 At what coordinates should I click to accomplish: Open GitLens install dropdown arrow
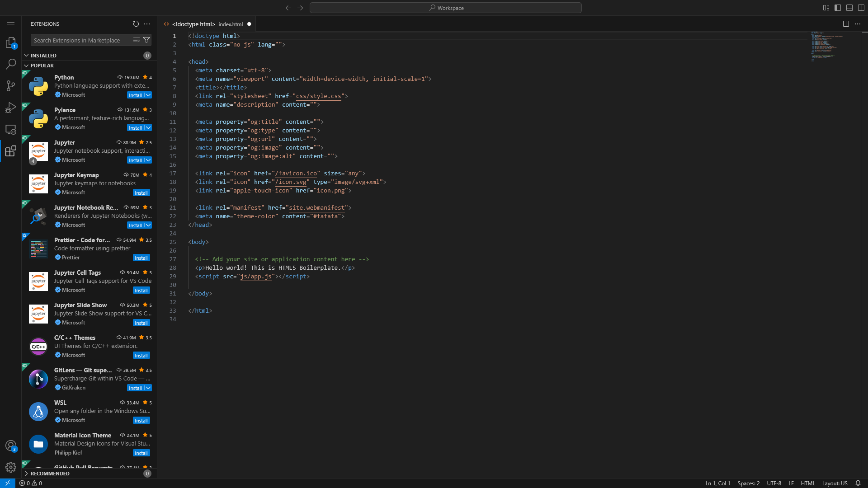pyautogui.click(x=148, y=388)
